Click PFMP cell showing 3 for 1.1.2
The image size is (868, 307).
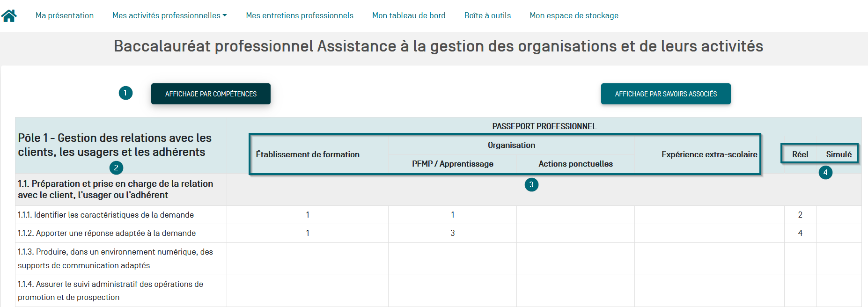pos(452,233)
